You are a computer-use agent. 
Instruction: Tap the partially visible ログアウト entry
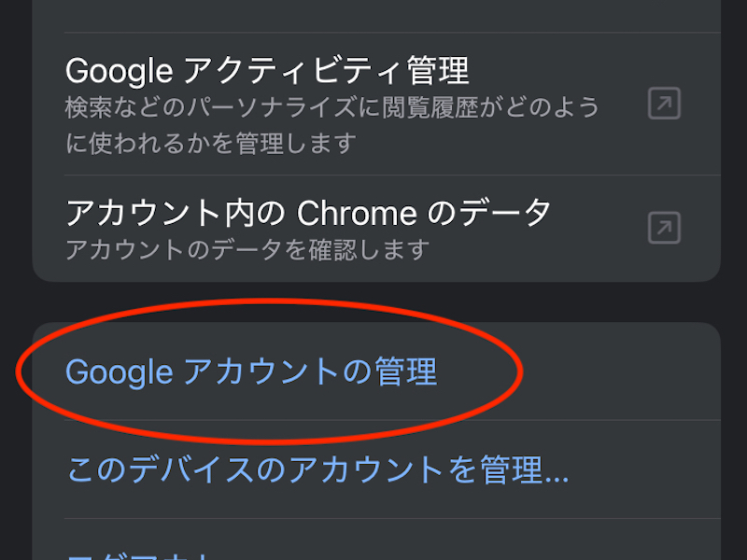pyautogui.click(x=140, y=554)
